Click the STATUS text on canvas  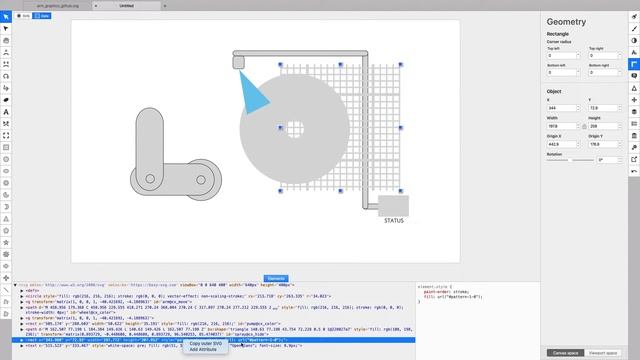[394, 220]
